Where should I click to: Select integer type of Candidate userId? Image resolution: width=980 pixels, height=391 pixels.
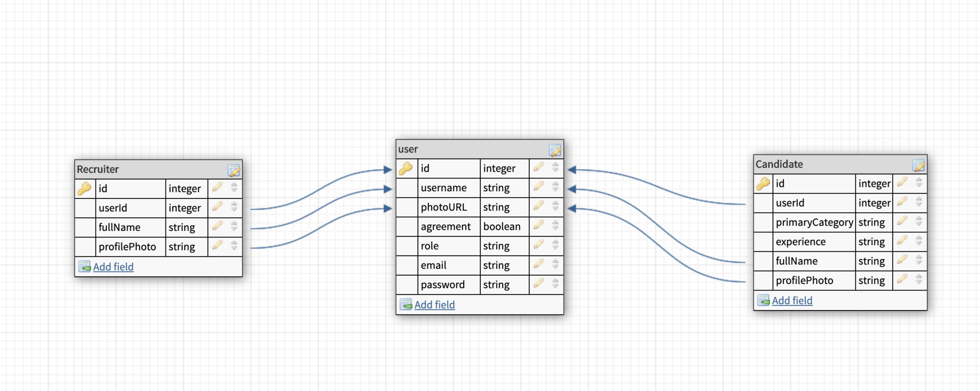[x=874, y=203]
